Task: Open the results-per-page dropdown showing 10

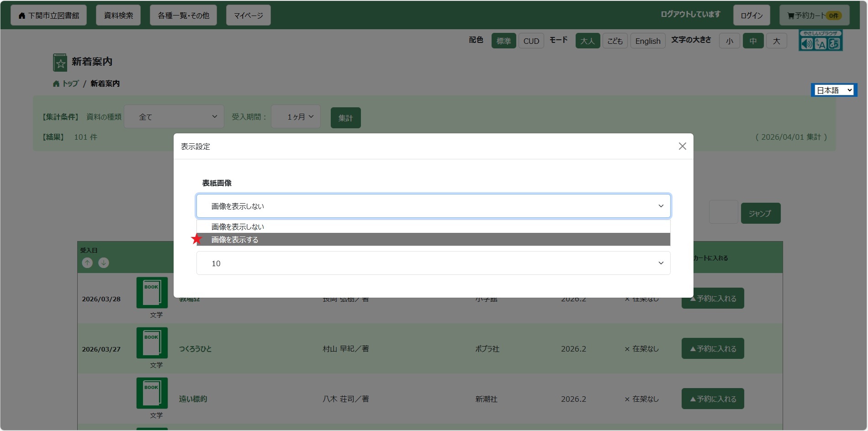Action: click(433, 263)
